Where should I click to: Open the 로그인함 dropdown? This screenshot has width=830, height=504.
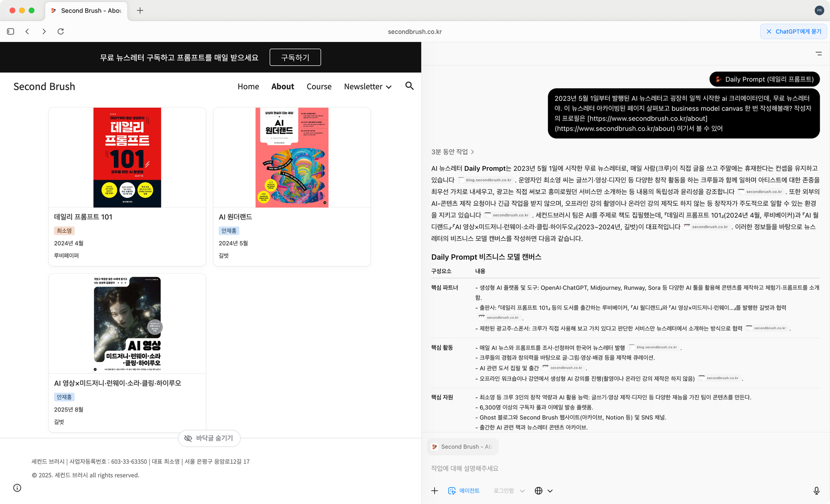509,491
